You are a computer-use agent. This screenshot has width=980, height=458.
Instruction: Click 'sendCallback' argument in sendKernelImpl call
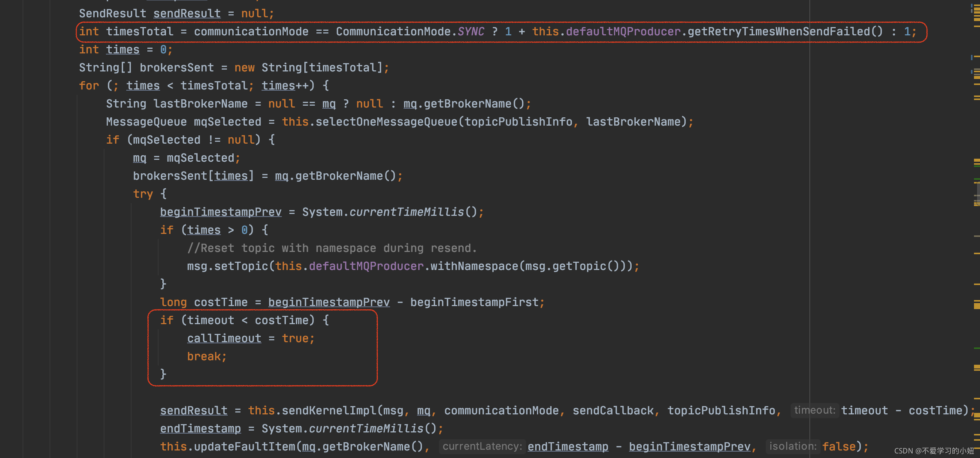click(613, 410)
